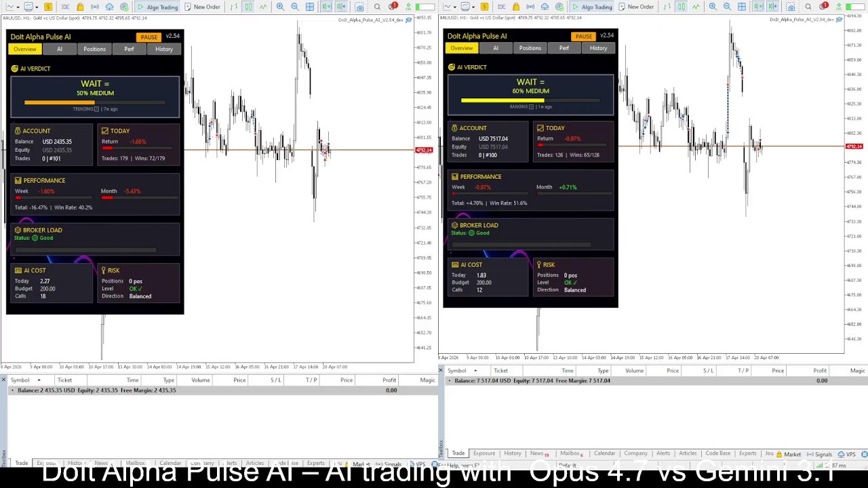Screen dimensions: 868x488
Task: Open Perf tab in left Alpha Pulse panel
Action: (x=129, y=49)
